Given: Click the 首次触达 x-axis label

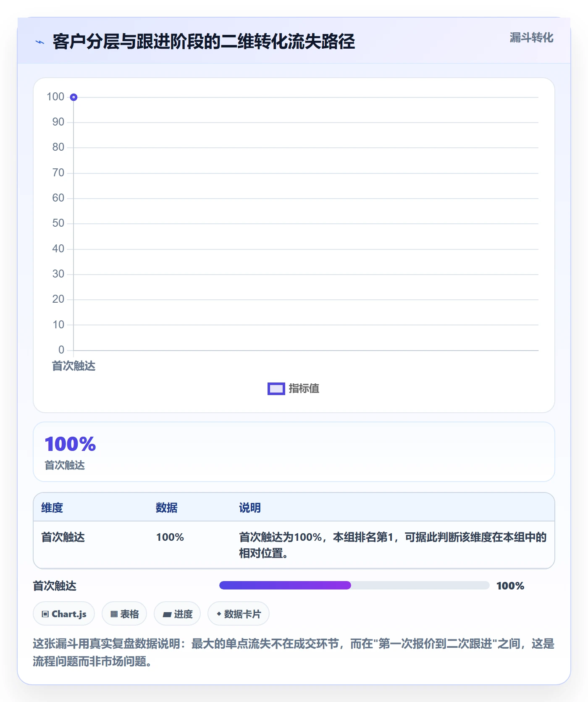Looking at the screenshot, I should 73,366.
